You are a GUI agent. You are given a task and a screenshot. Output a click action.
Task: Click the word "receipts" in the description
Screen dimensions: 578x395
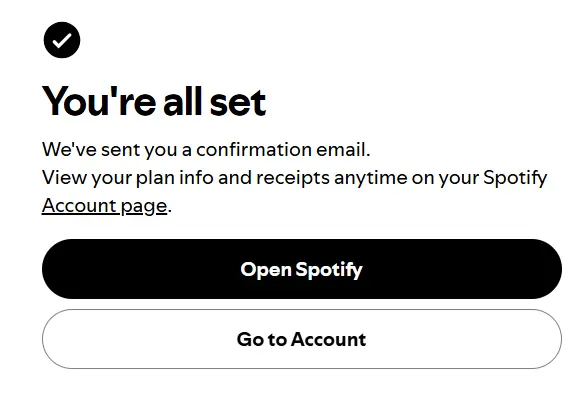[293, 178]
